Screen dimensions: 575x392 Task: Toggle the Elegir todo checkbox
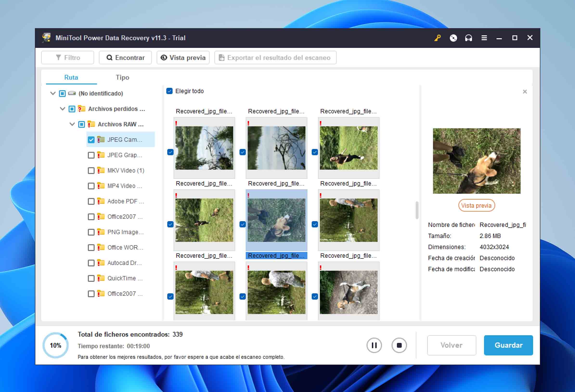(x=169, y=91)
